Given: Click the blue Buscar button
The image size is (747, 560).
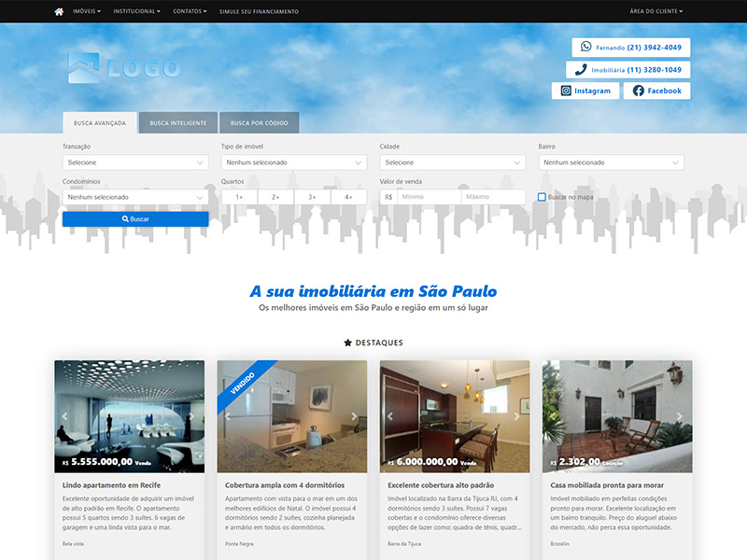Looking at the screenshot, I should pyautogui.click(x=135, y=219).
